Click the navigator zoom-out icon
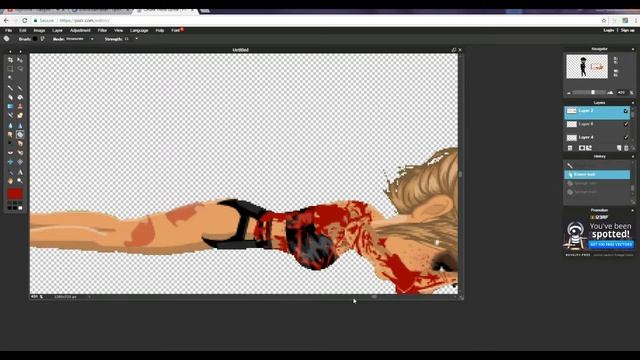 coord(569,93)
